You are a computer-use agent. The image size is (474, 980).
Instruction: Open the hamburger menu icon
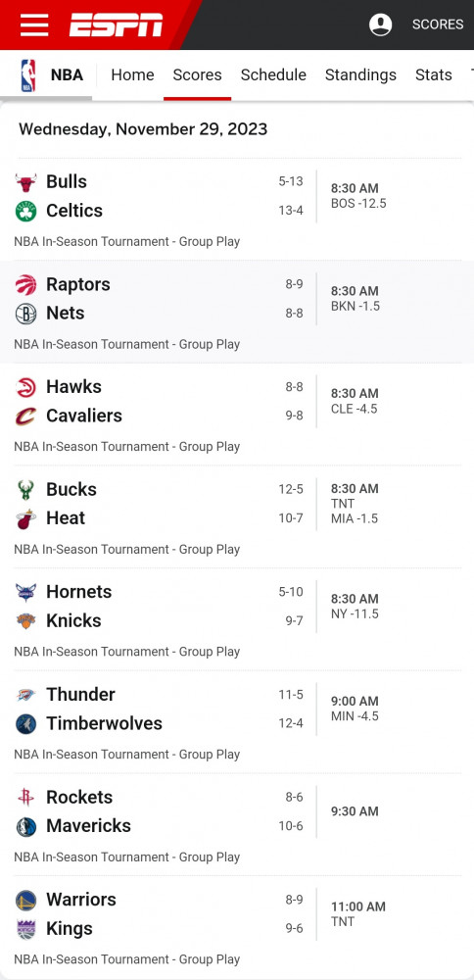click(x=34, y=25)
